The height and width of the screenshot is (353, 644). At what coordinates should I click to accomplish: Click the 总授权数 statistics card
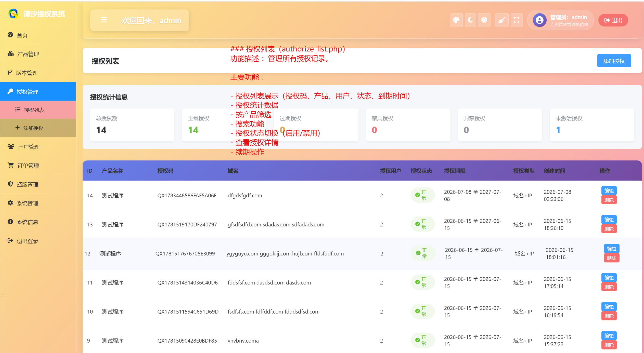tap(132, 125)
